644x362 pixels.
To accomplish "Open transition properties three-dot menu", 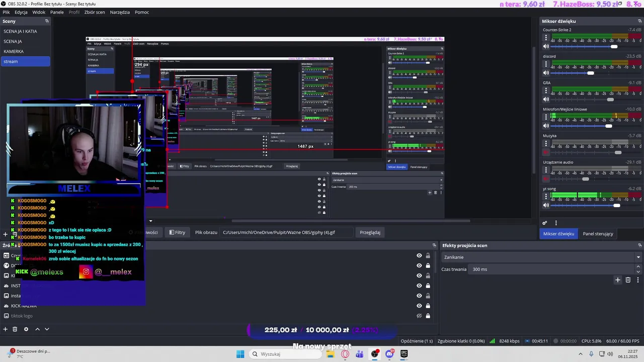I will [638, 280].
